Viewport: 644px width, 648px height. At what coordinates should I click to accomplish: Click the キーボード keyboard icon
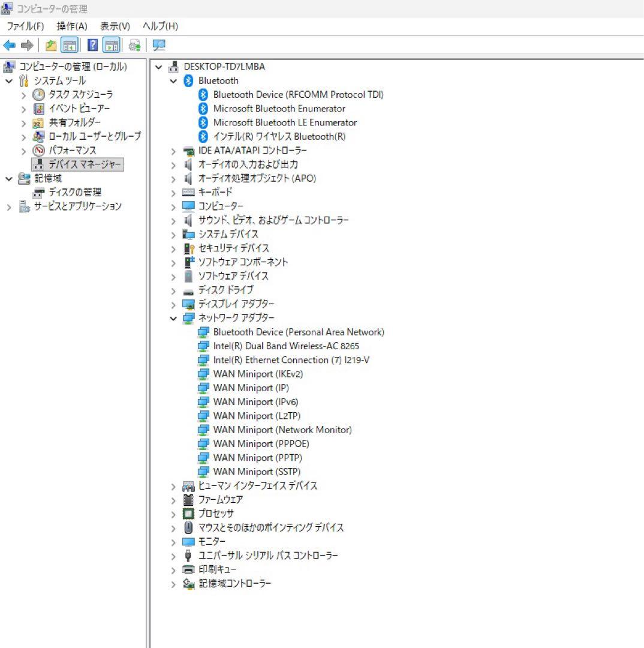(188, 192)
